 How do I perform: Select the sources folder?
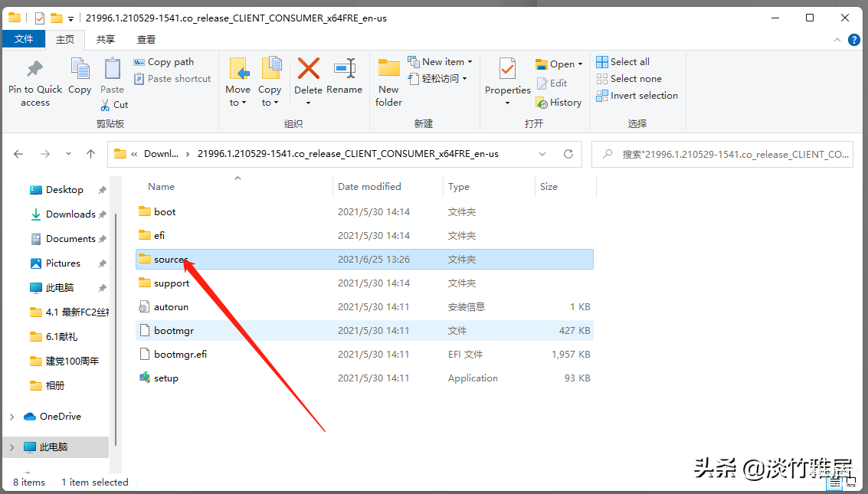[364, 259]
